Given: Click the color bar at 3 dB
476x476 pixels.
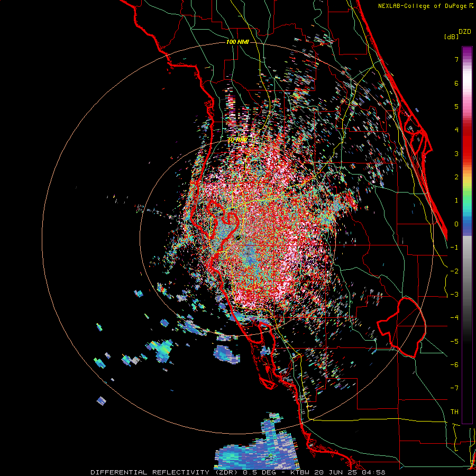Looking at the screenshot, I should pos(467,153).
